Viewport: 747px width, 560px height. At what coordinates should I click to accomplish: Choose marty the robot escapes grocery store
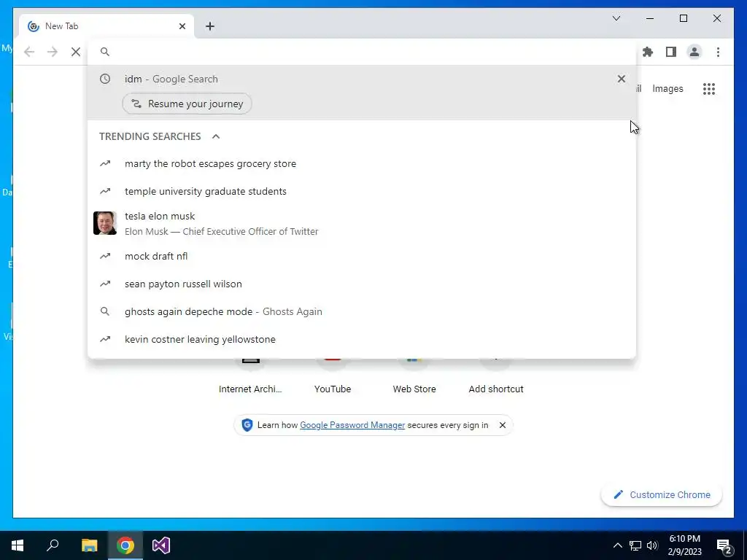(x=362, y=164)
